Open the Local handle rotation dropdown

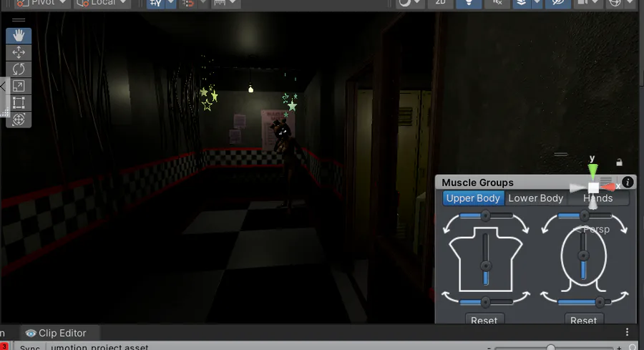tap(102, 4)
